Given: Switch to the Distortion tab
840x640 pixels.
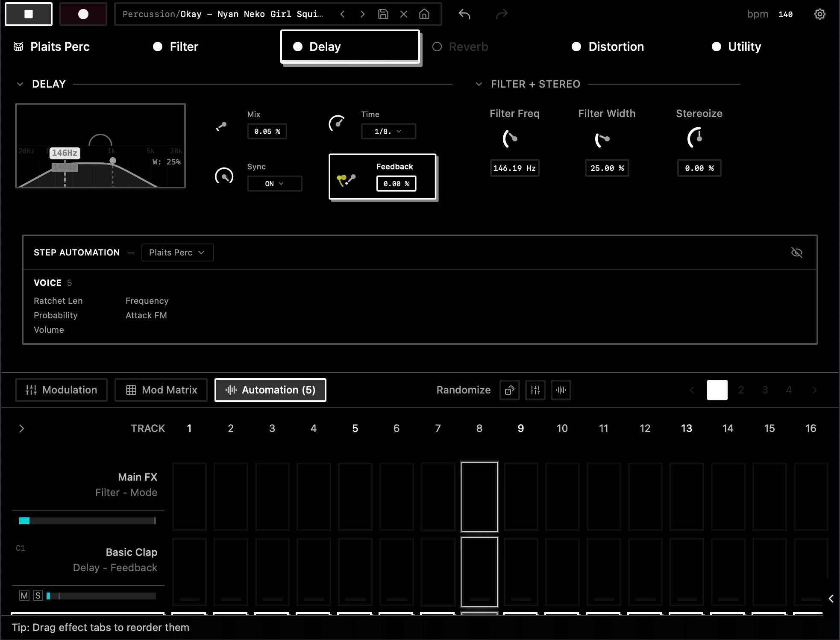Looking at the screenshot, I should pos(616,47).
